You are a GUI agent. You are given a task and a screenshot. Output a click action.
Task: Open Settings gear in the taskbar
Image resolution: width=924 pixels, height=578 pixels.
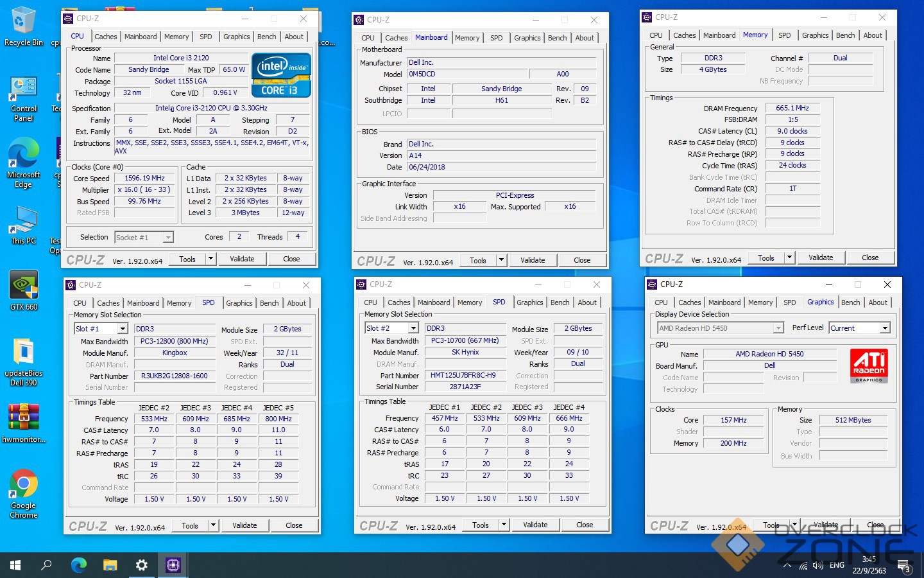pos(141,565)
